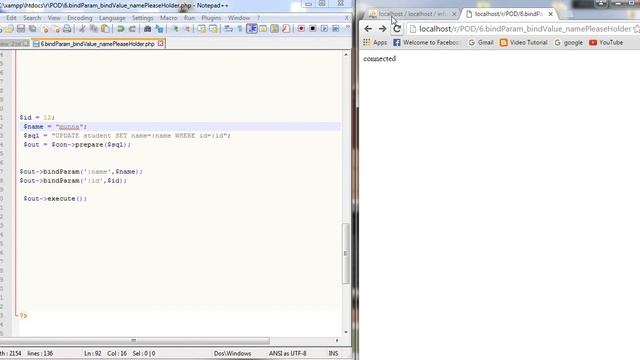Expand the Notepad++ toolbar overflow chevron
Image resolution: width=640 pixels, height=360 pixels.
click(348, 28)
